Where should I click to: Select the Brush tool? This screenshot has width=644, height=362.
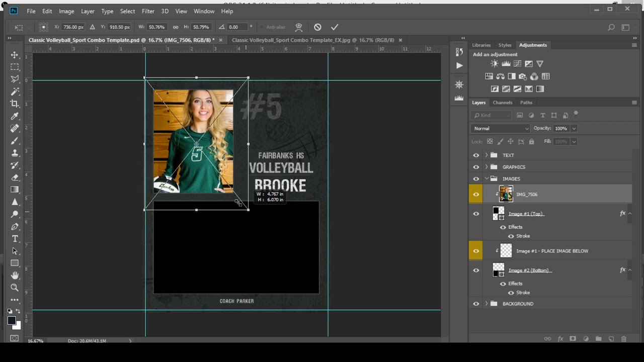pos(15,141)
